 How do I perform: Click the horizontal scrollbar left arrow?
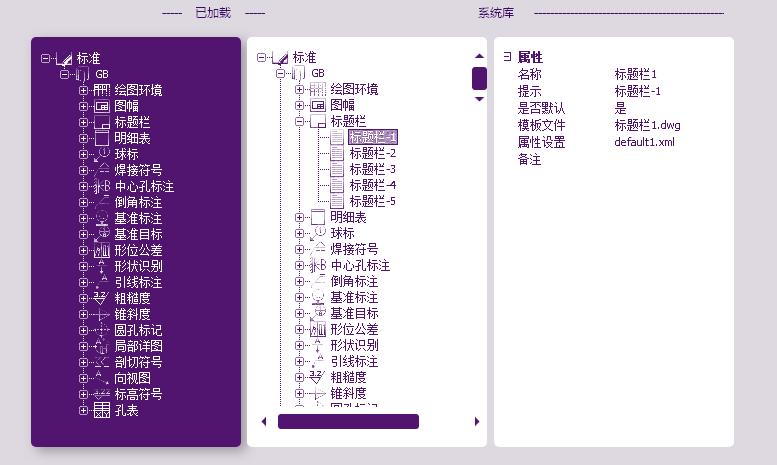pyautogui.click(x=264, y=422)
